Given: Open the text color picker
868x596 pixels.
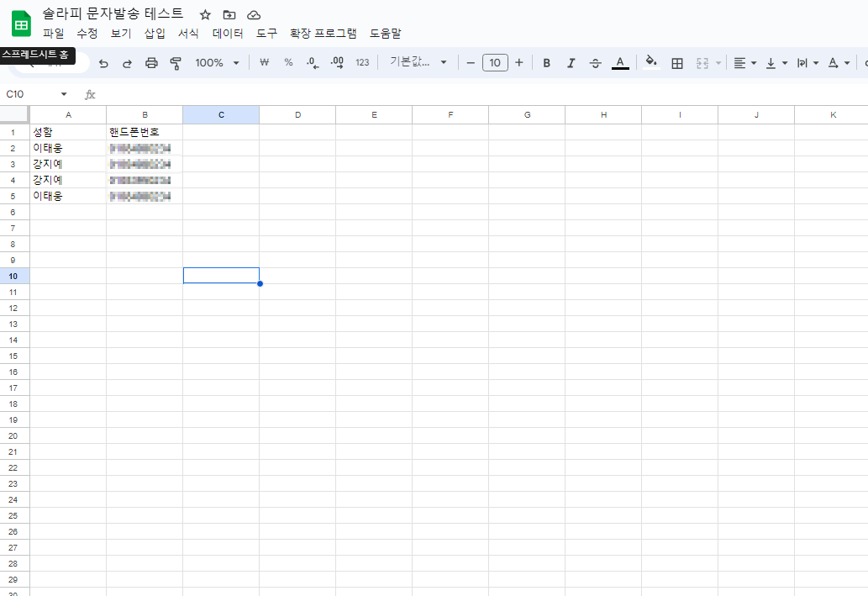Looking at the screenshot, I should (620, 62).
